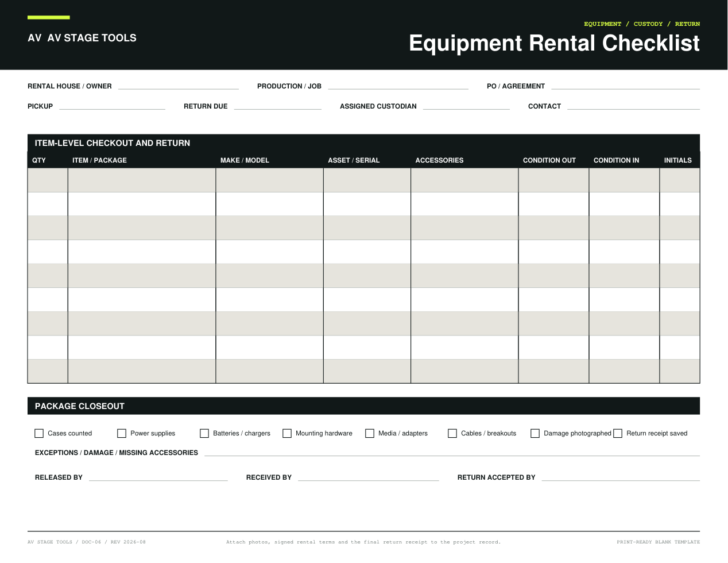Check the Mounting hardware box
Viewport: 728px width, 563px height.
click(x=287, y=433)
